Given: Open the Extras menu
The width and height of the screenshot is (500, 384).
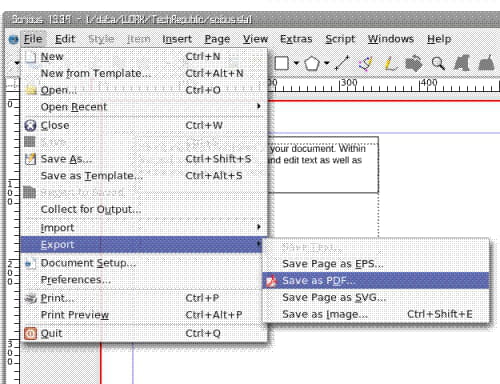Looking at the screenshot, I should pyautogui.click(x=296, y=39).
